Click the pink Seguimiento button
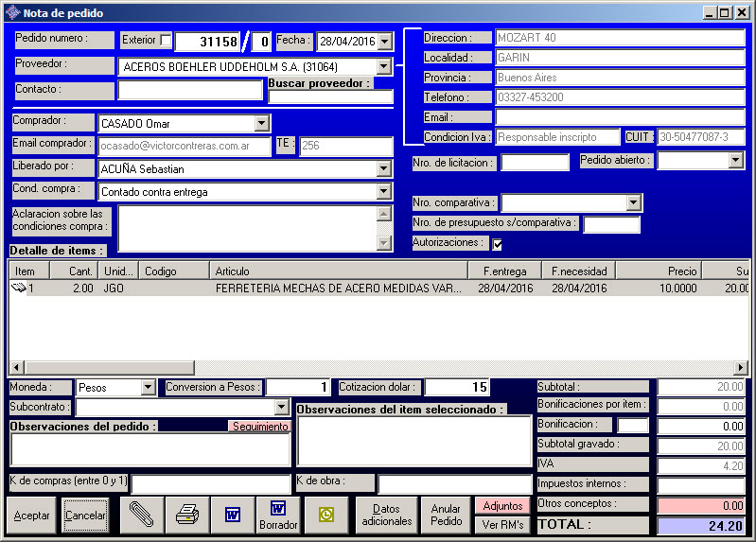756x542 pixels. coord(259,427)
